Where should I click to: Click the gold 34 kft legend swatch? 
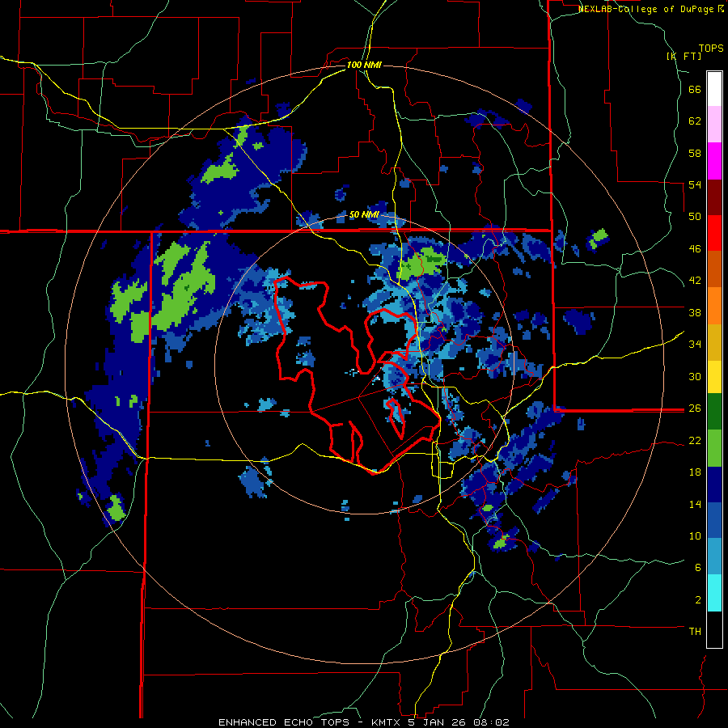click(x=714, y=342)
